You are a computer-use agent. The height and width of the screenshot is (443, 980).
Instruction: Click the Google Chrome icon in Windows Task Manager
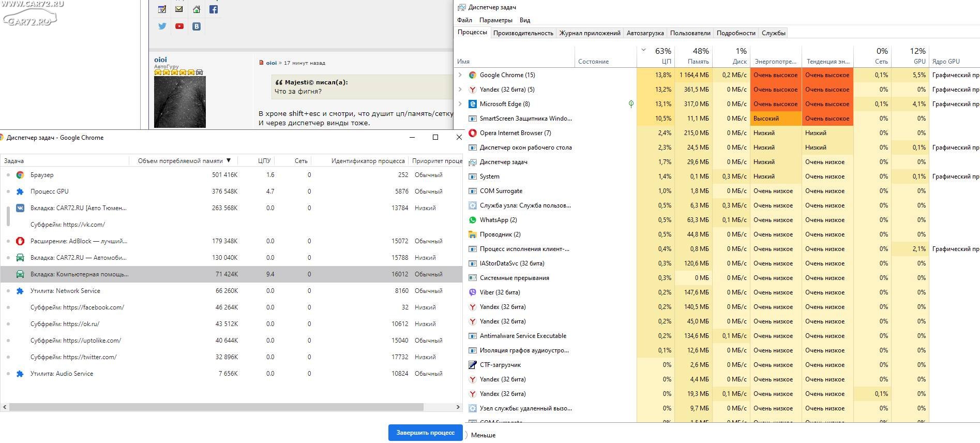tap(472, 75)
